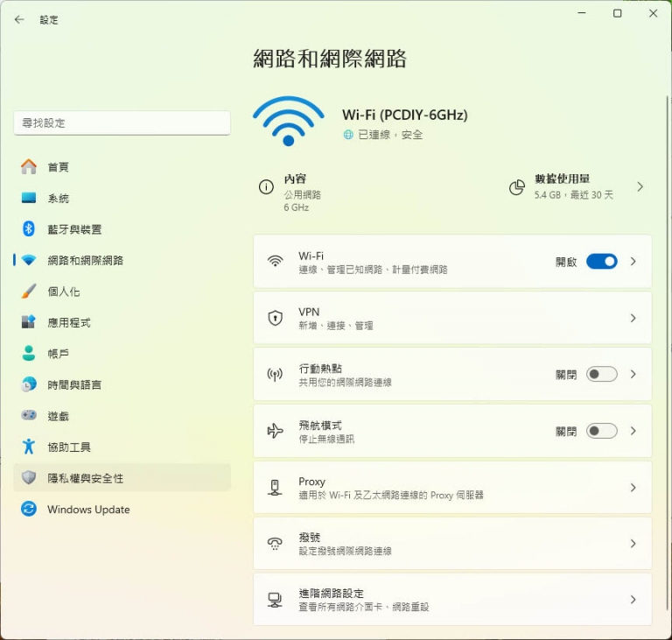Open 隱私權與安全性 in sidebar

pos(122,477)
